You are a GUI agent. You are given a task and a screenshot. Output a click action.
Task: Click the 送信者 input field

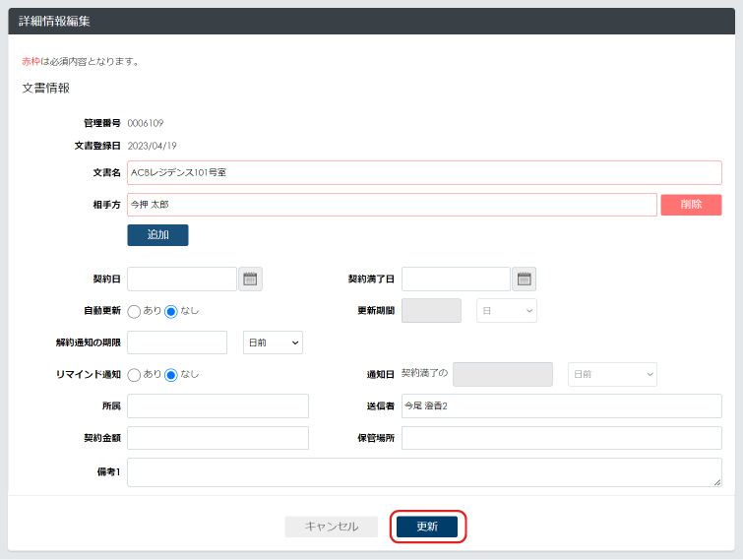coord(561,406)
